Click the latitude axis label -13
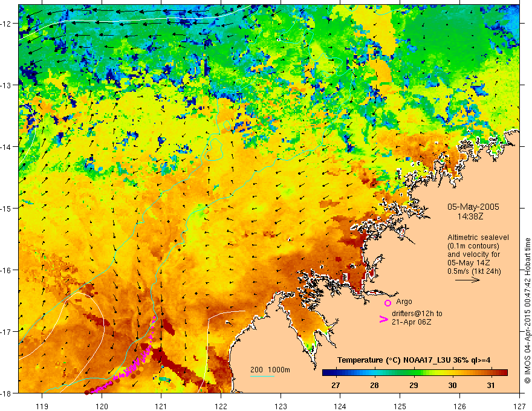 pos(6,85)
